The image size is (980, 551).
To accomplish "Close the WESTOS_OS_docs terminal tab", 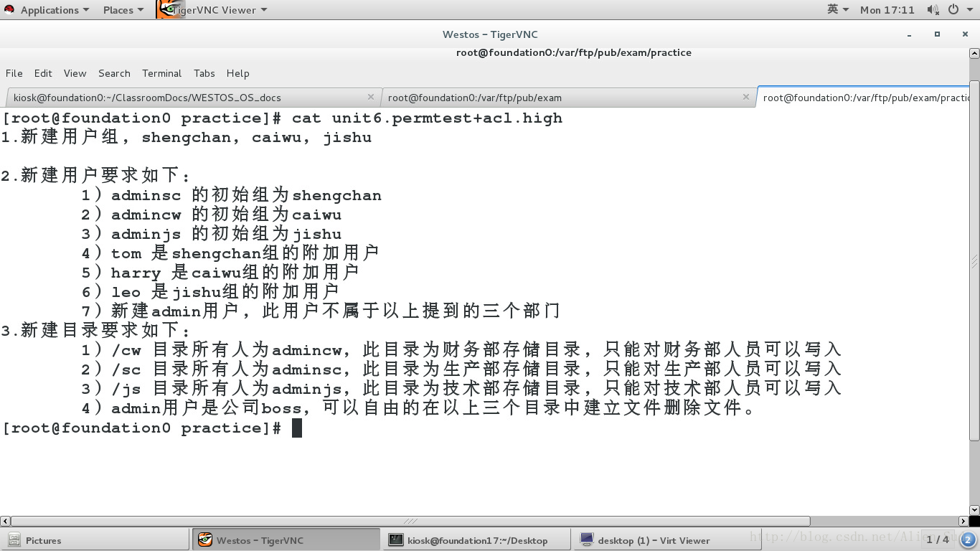I will click(x=370, y=97).
